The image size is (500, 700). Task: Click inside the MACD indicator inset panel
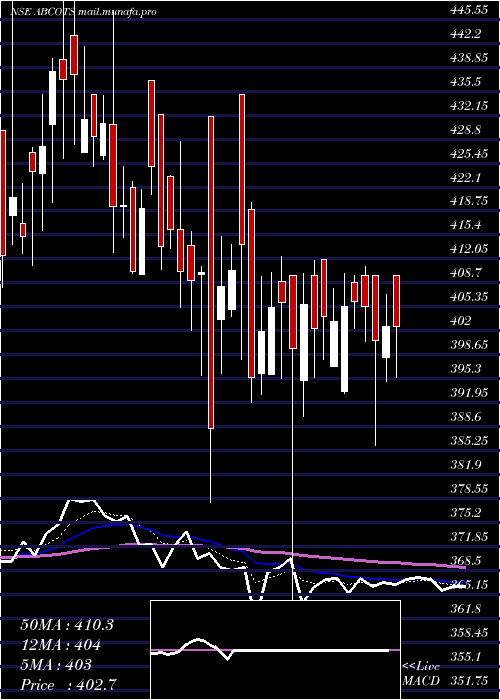point(275,650)
